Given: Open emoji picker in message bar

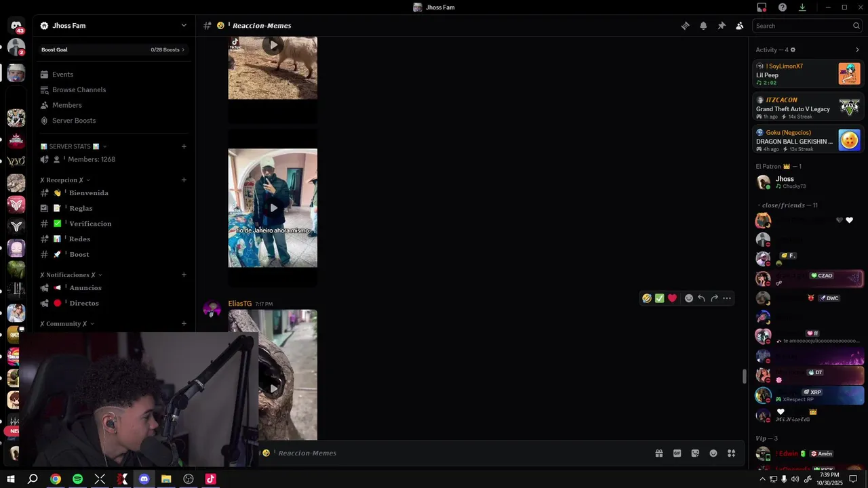Looking at the screenshot, I should pyautogui.click(x=713, y=453).
